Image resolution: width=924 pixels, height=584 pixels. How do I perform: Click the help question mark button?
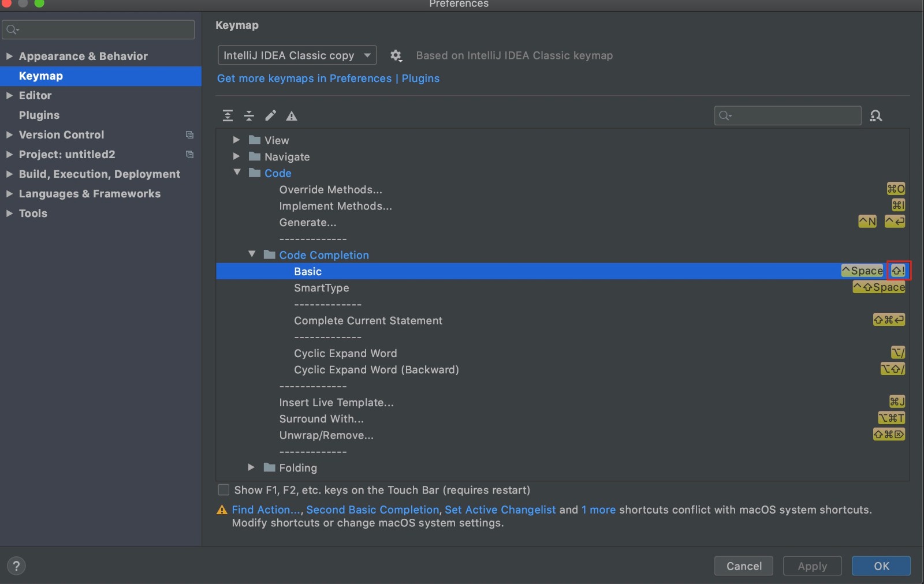pos(16,566)
